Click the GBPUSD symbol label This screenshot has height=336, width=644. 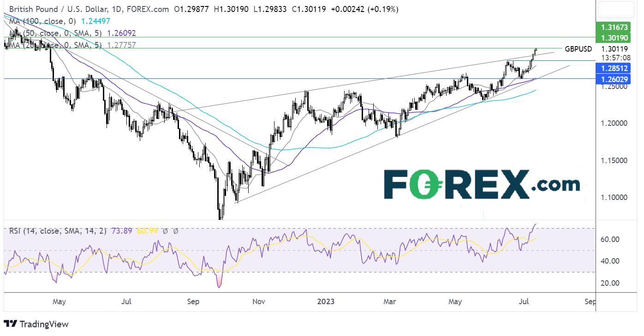(x=578, y=48)
